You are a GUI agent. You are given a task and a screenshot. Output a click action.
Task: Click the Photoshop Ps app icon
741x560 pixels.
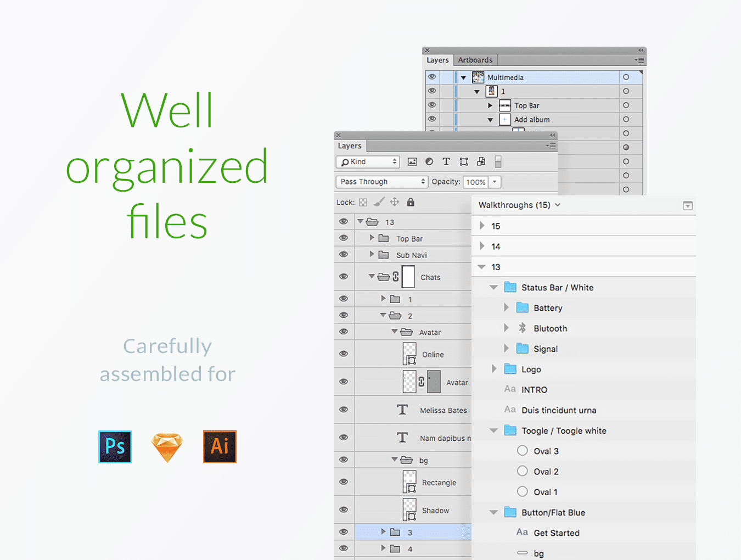(115, 446)
